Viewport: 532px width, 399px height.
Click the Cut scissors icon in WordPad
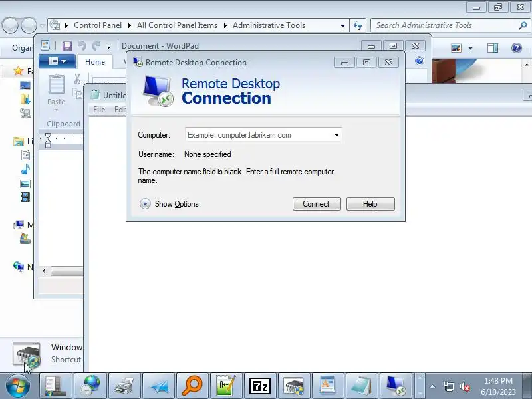(77, 79)
